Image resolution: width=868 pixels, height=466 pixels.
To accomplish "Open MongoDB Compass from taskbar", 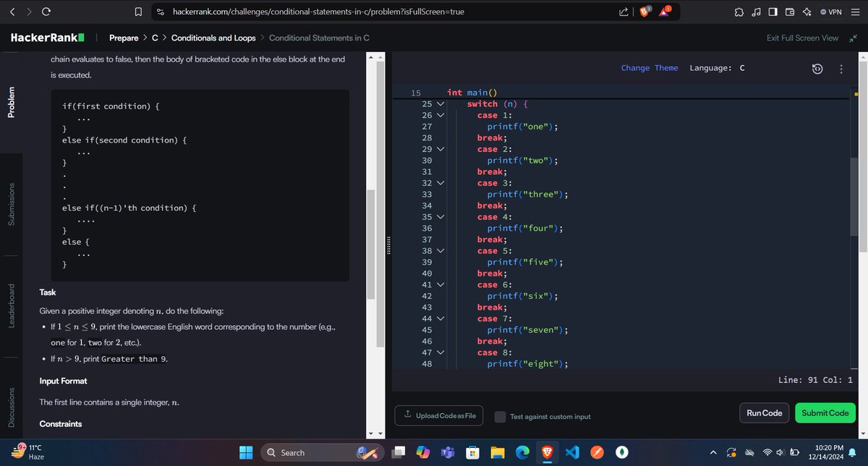I will click(x=622, y=452).
